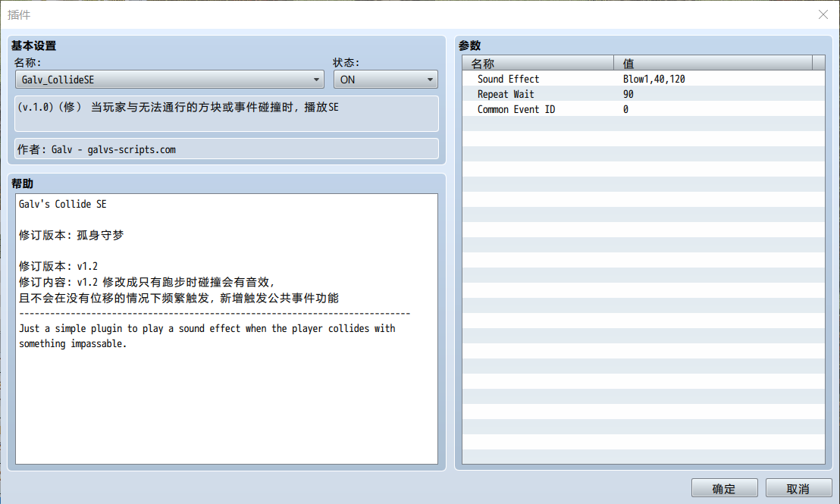Click the help line 'Just a simple plugin to play'
The image size is (840, 504).
pos(207,328)
